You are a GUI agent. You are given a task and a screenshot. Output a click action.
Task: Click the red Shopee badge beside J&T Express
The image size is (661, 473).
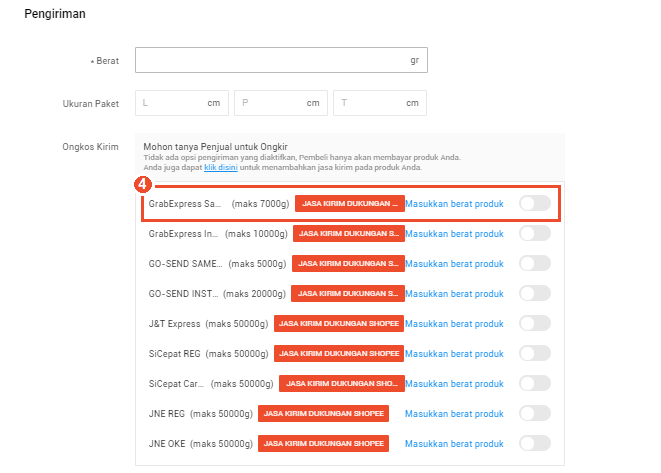pyautogui.click(x=338, y=324)
